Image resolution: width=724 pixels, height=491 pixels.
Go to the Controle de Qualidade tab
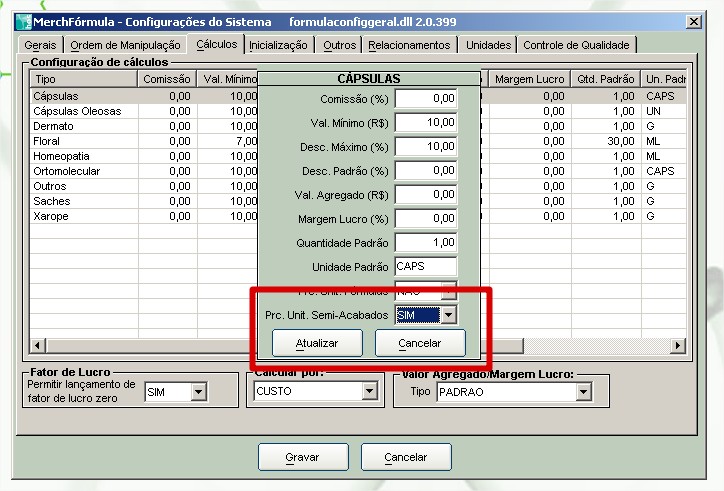pos(577,45)
